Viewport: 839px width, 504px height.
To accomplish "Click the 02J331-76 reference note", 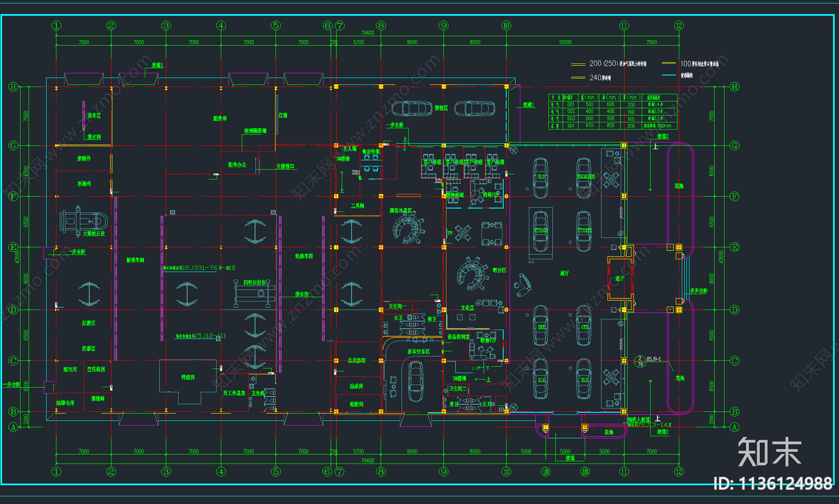I will (x=199, y=268).
